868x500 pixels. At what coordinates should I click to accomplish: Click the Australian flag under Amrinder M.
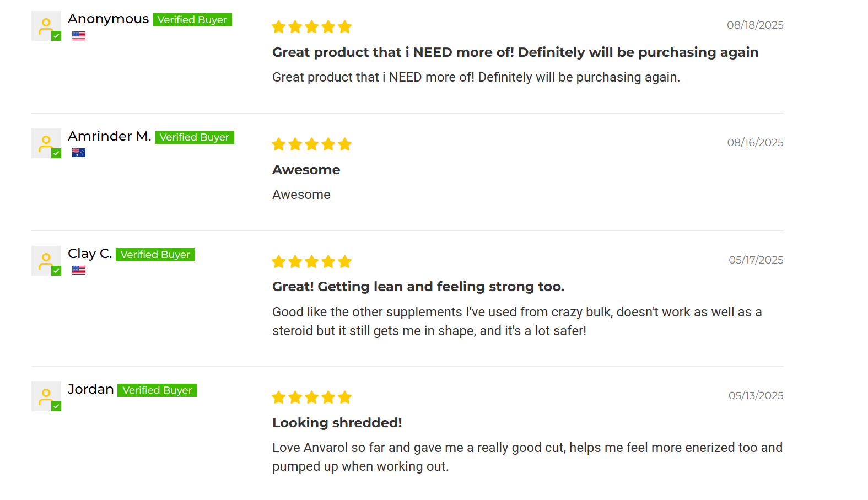click(x=79, y=153)
